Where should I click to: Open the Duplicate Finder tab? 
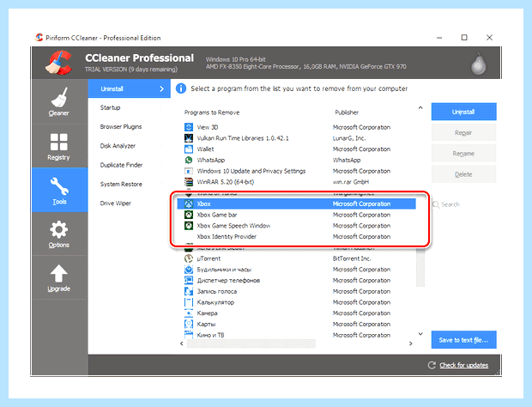point(130,165)
